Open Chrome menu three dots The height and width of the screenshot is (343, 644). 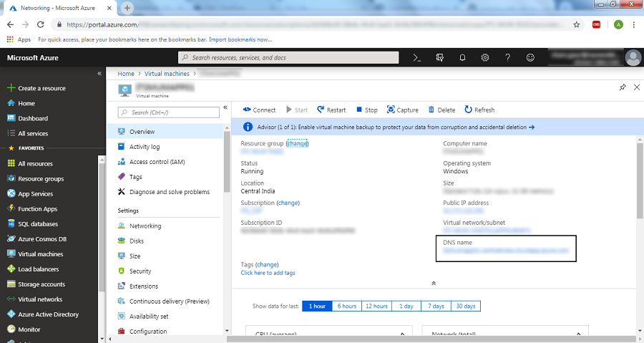[x=634, y=24]
